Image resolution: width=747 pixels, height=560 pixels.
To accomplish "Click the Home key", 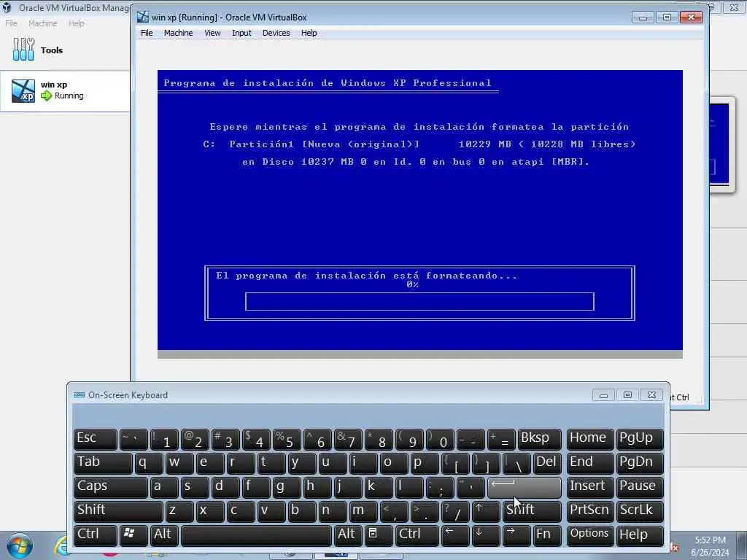I will [x=589, y=439].
